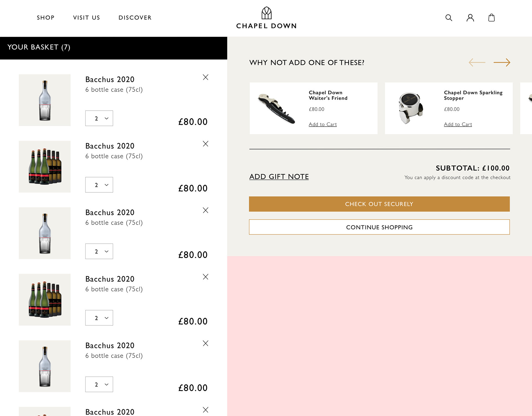This screenshot has height=416, width=532.
Task: Expand quantity selector for fourth basket item
Action: [99, 318]
